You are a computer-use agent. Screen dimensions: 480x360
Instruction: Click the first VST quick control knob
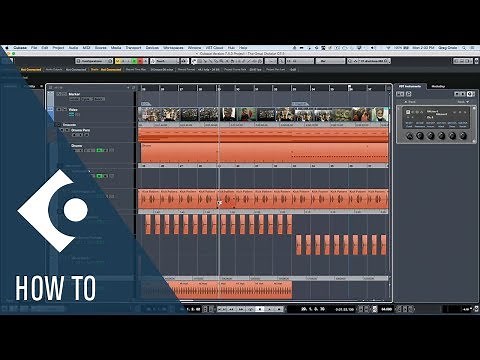click(x=410, y=136)
